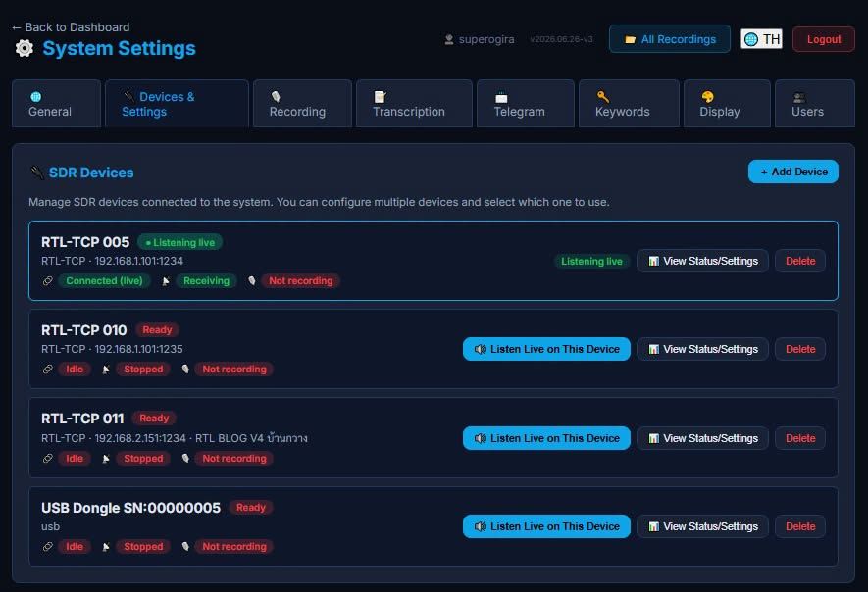Click the General tab globe icon

point(36,97)
